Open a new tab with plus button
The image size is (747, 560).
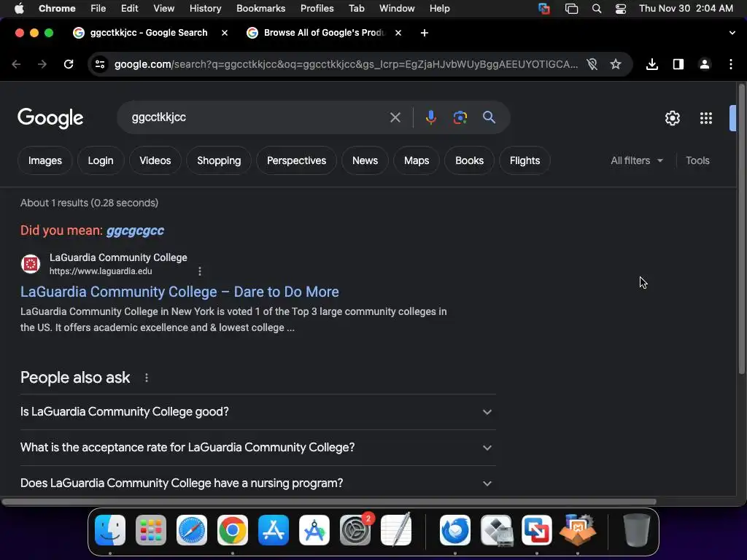coord(425,33)
